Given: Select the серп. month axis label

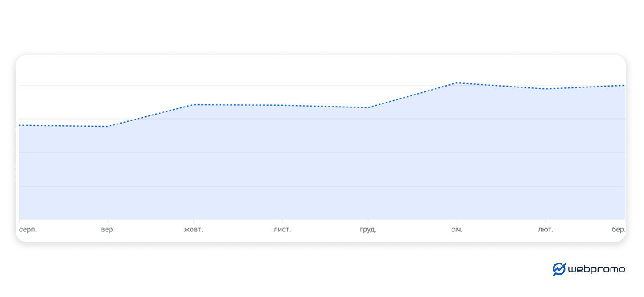Looking at the screenshot, I should 28,230.
